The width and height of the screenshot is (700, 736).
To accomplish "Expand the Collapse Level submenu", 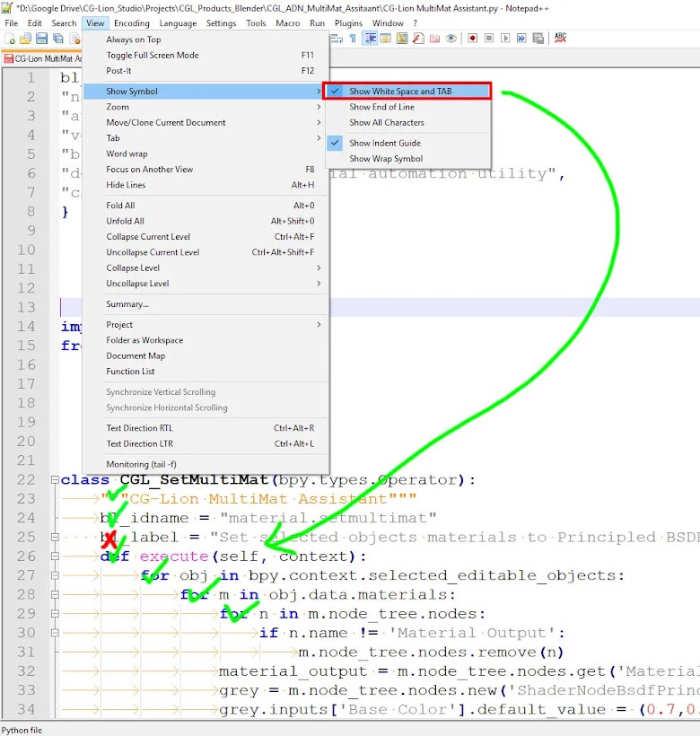I will click(x=206, y=268).
